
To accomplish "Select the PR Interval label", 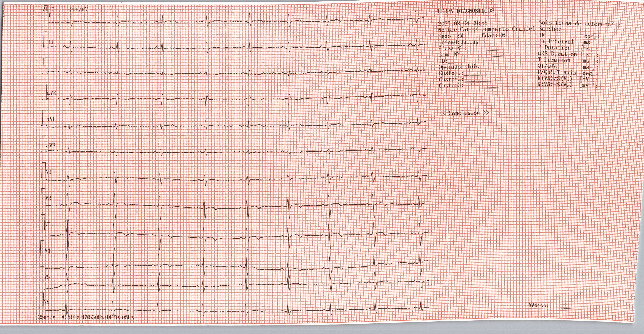I will tap(556, 42).
